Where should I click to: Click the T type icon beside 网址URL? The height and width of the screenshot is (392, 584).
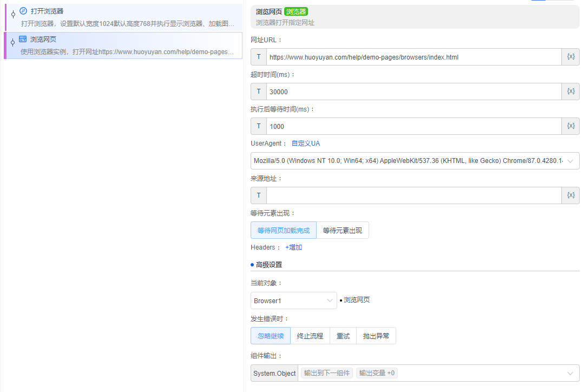coord(259,57)
